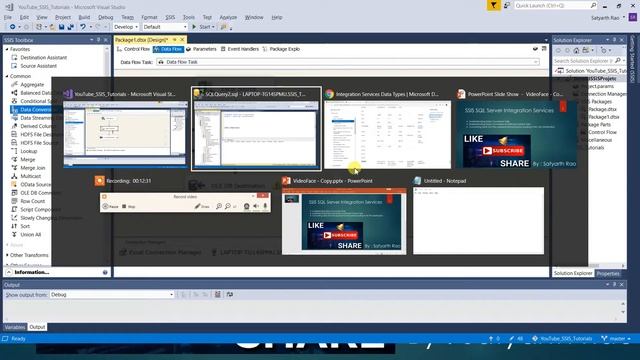
Task: Toggle word wrap icon in Output toolbar
Action: (x=230, y=294)
